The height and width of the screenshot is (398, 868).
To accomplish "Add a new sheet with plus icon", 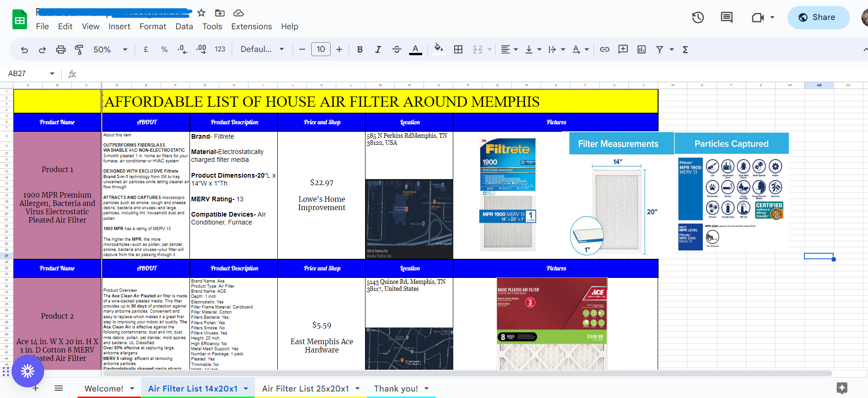I will coord(36,388).
